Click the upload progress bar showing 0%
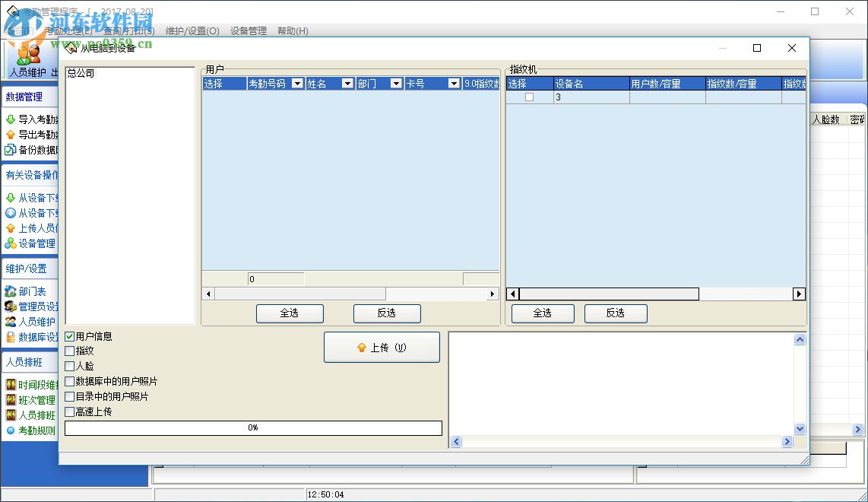This screenshot has height=502, width=868. pos(253,427)
